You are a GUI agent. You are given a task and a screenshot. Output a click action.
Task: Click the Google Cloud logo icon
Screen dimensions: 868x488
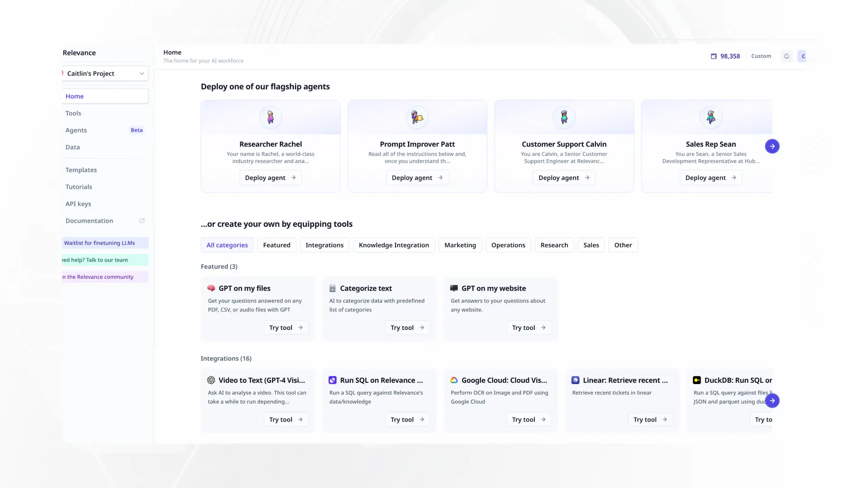click(454, 380)
